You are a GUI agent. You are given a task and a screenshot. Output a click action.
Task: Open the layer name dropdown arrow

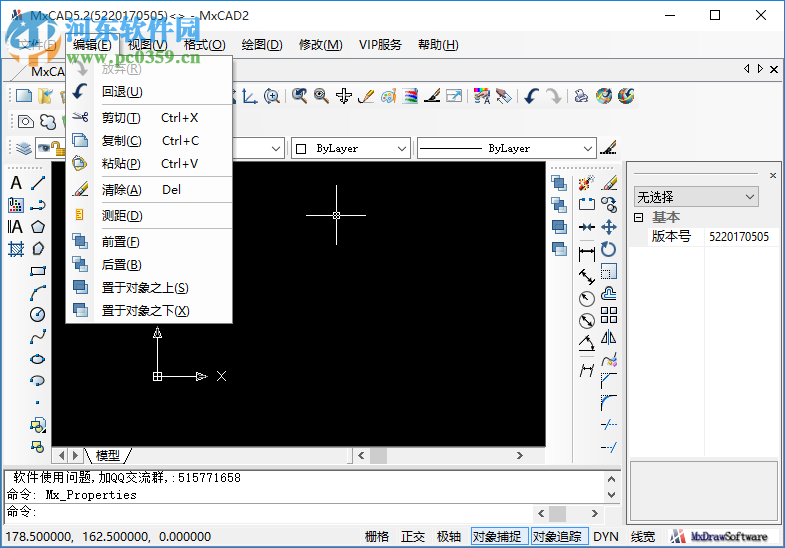(x=275, y=149)
